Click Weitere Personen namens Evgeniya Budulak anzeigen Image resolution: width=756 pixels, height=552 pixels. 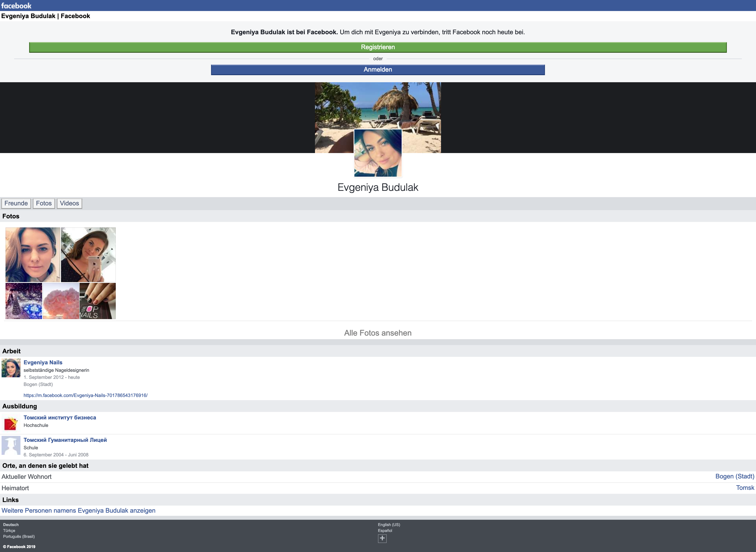pyautogui.click(x=79, y=510)
